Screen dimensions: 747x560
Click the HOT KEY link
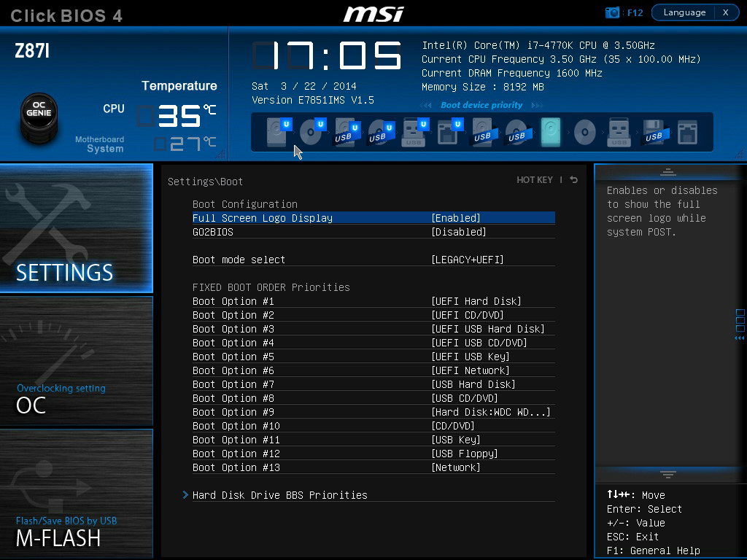(x=535, y=179)
